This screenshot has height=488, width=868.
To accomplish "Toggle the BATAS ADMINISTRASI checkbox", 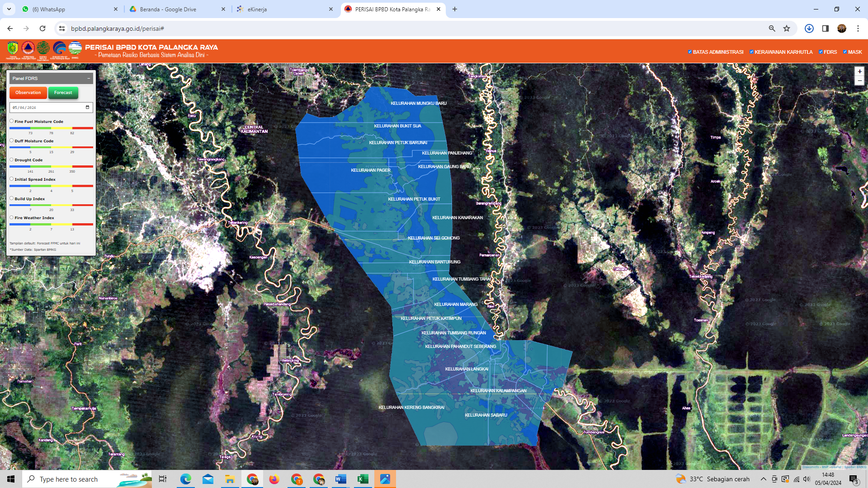I will (x=690, y=52).
